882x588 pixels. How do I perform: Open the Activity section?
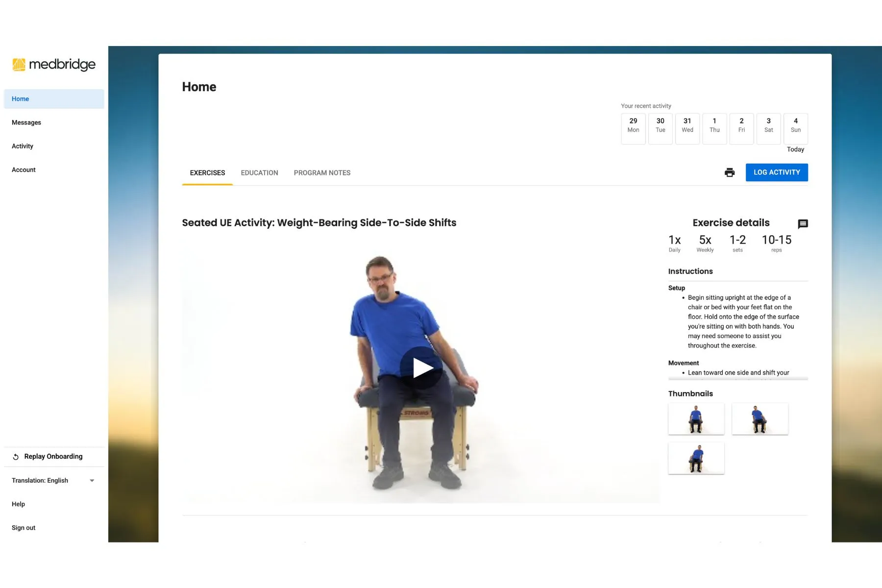22,146
